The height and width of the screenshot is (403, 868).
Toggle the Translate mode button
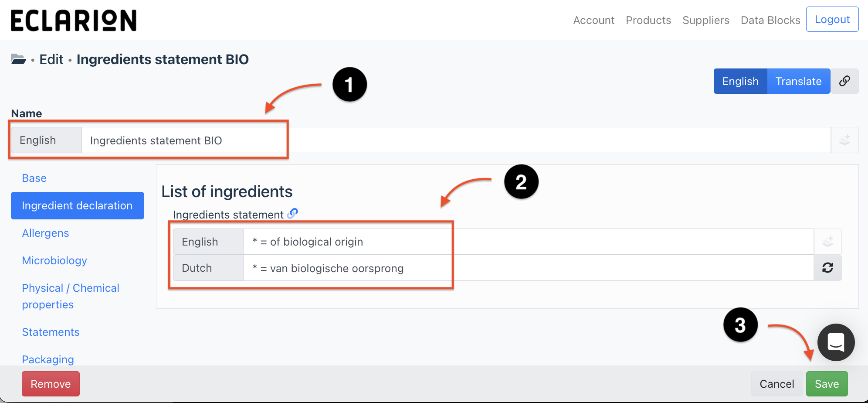[798, 81]
